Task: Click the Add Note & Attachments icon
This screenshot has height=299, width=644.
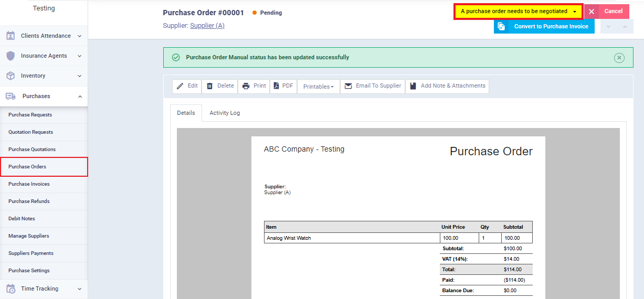Action: pos(413,86)
